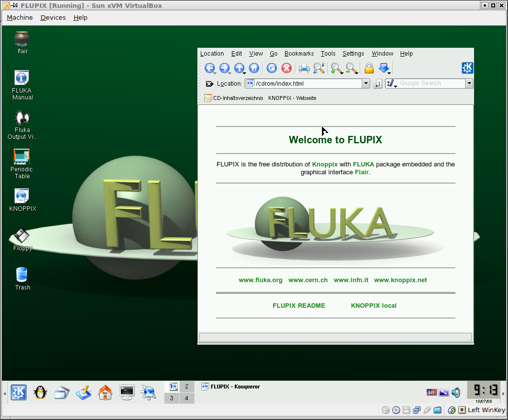Open the FLUKA Manual desktop icon
508x420 pixels.
[22, 85]
